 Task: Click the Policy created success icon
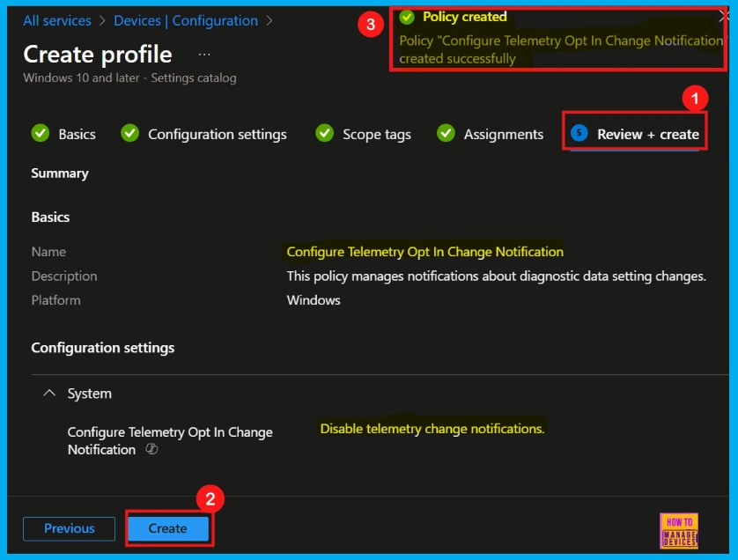tap(407, 18)
